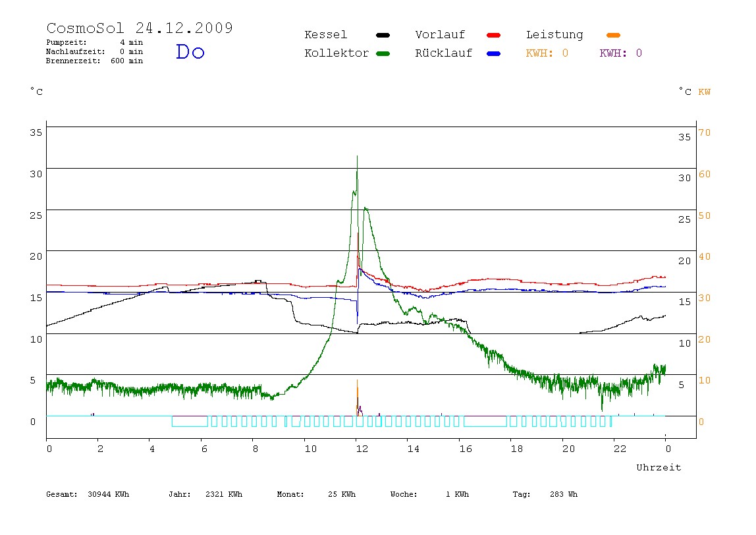
Task: Click the orange 'KWH: 0' value
Action: click(x=547, y=53)
